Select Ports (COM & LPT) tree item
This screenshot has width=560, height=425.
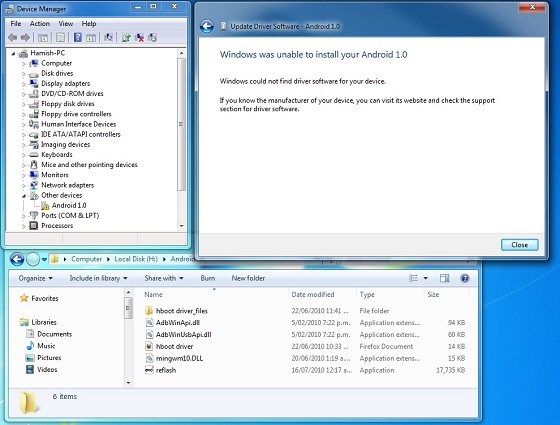pos(70,216)
